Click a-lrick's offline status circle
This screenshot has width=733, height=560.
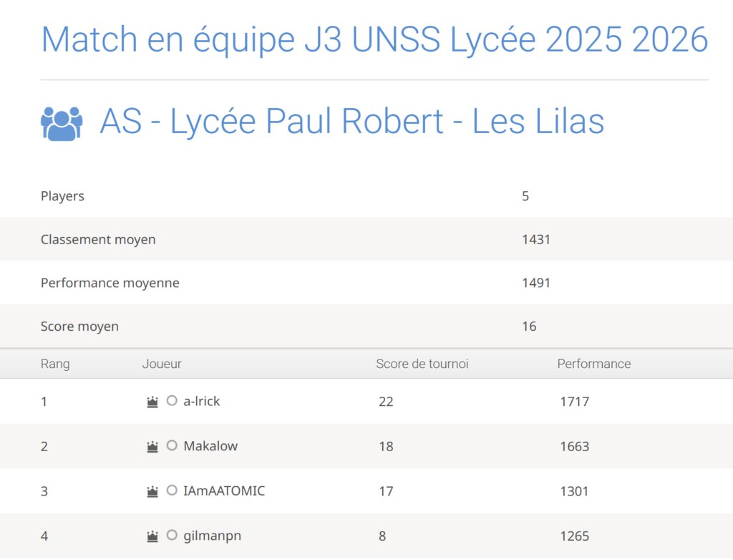pyautogui.click(x=172, y=401)
